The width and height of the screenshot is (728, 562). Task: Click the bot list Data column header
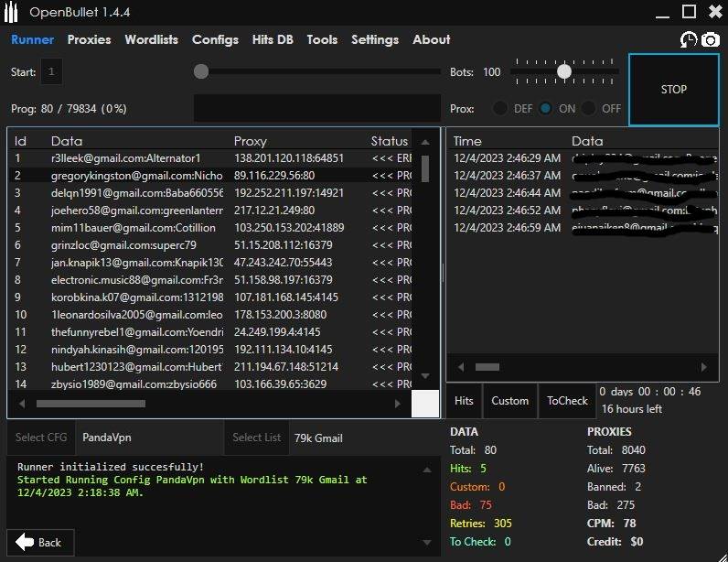click(67, 141)
